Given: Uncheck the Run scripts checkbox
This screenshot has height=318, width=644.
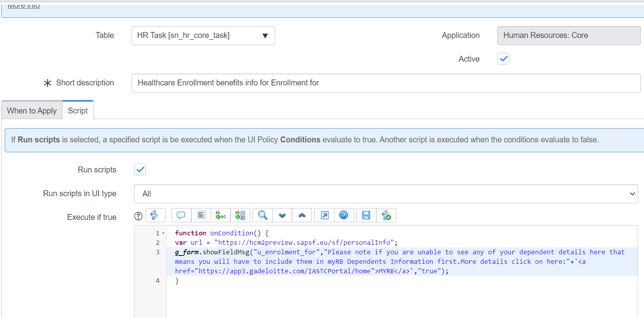Looking at the screenshot, I should [140, 169].
